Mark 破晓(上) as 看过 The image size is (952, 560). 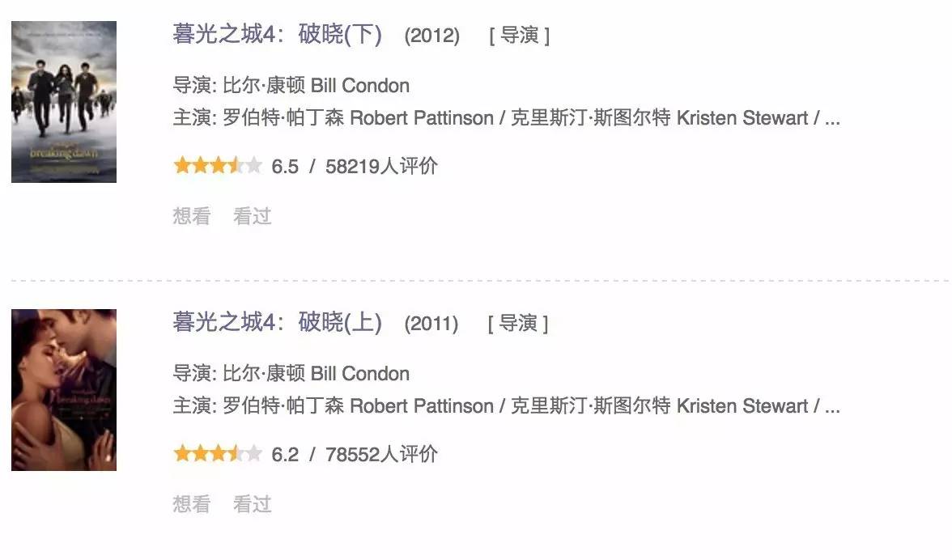coord(252,504)
